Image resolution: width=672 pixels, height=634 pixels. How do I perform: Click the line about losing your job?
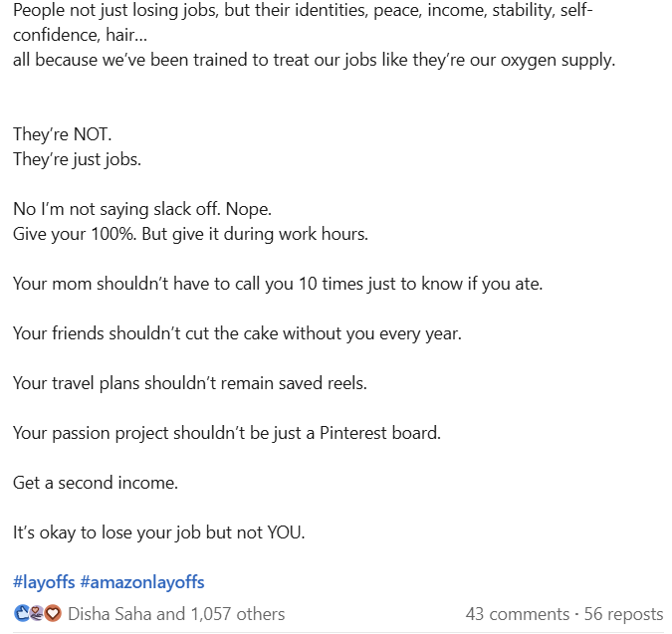point(158,532)
